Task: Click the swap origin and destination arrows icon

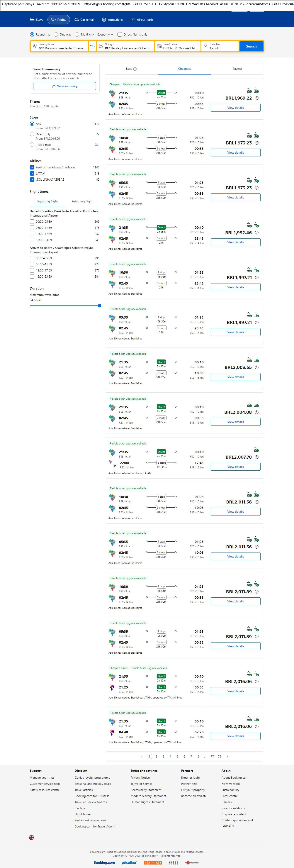Action: (92, 46)
